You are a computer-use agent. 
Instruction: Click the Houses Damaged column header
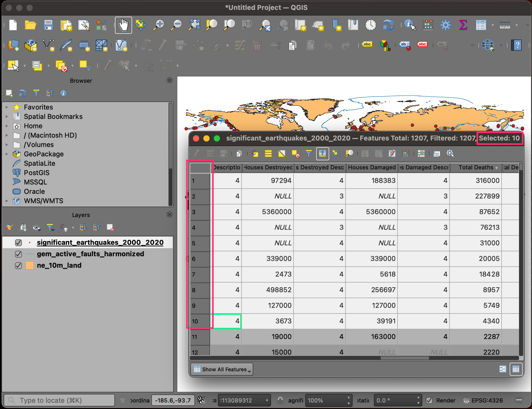(x=372, y=167)
